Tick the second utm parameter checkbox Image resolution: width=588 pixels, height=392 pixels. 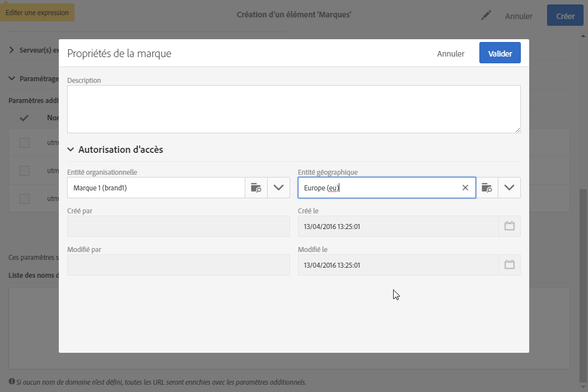pos(25,171)
